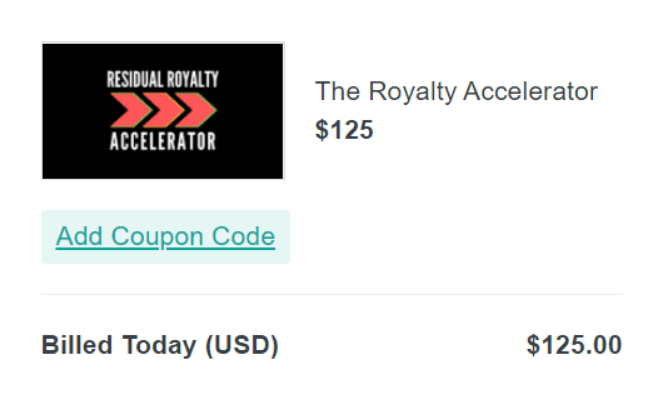Click the word Coupon in the link
Viewport: 650px width, 400px height.
coord(157,237)
